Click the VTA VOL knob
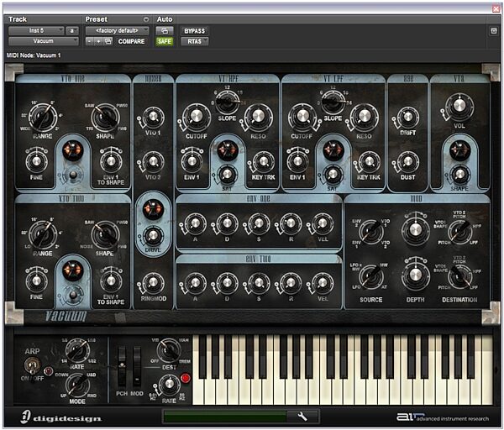The width and height of the screenshot is (504, 430). click(x=459, y=106)
